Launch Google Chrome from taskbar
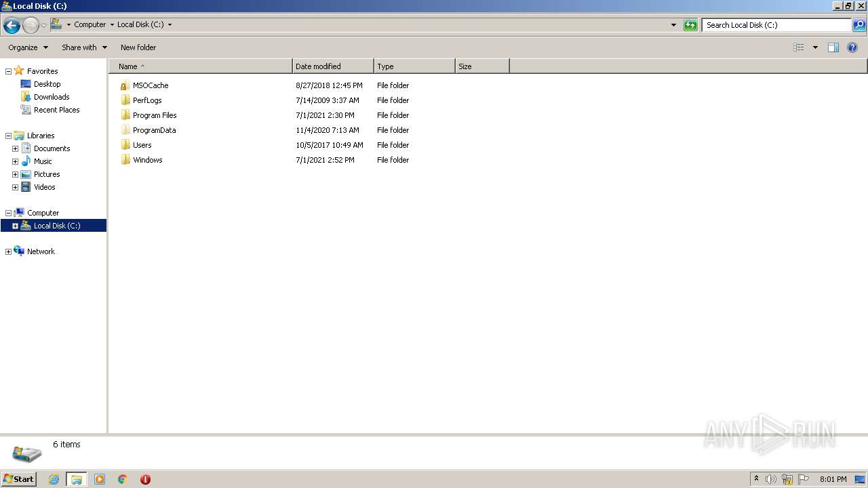Image resolution: width=868 pixels, height=488 pixels. click(123, 479)
